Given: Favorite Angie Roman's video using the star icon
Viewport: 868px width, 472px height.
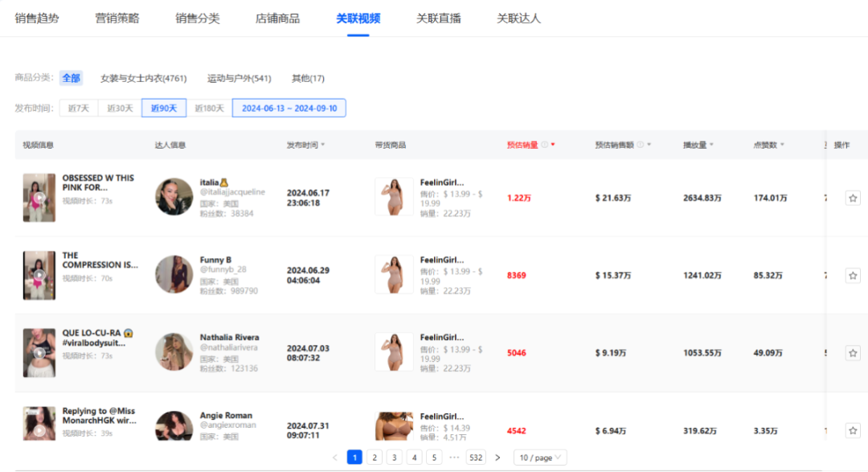Looking at the screenshot, I should click(853, 430).
